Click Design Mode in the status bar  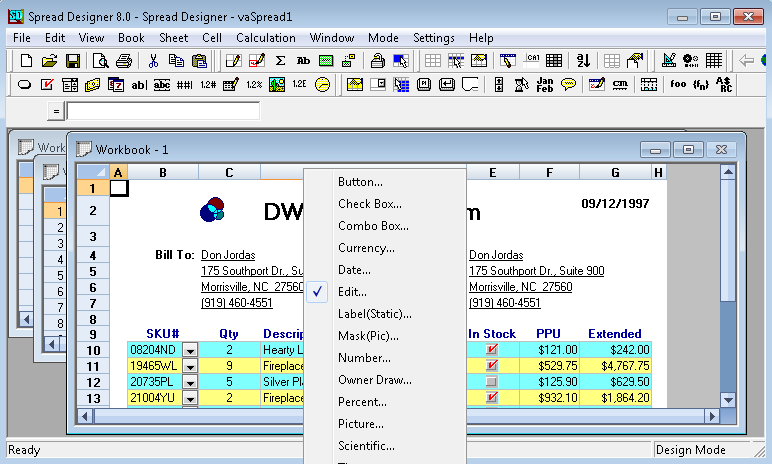click(x=690, y=450)
